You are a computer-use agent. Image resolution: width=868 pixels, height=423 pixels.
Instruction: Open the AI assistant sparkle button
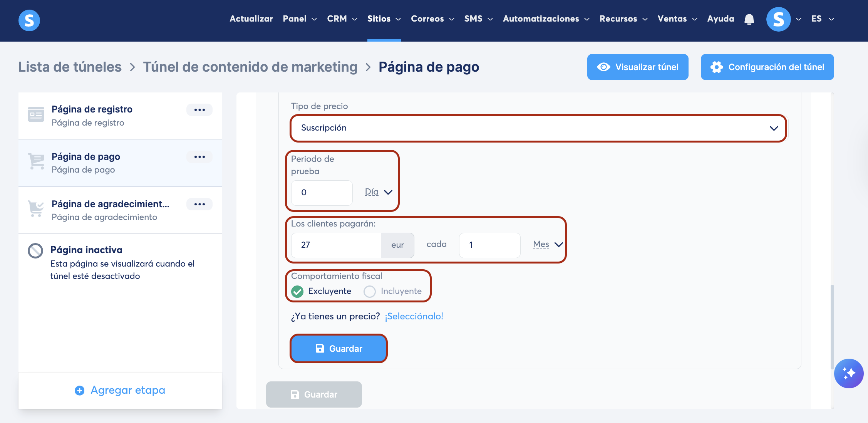pyautogui.click(x=848, y=373)
